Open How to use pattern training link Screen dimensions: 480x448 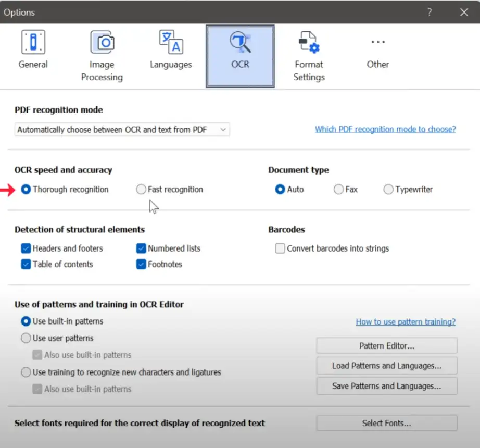(406, 322)
